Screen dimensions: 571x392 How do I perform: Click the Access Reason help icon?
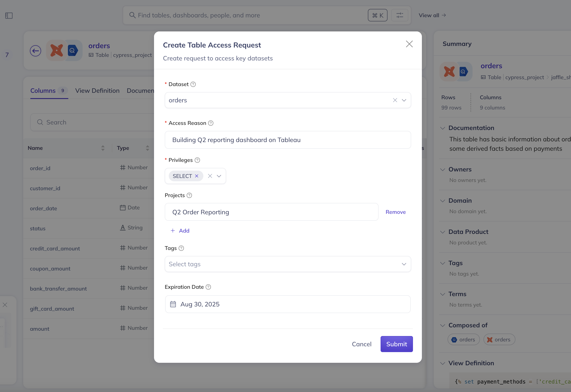pyautogui.click(x=211, y=123)
